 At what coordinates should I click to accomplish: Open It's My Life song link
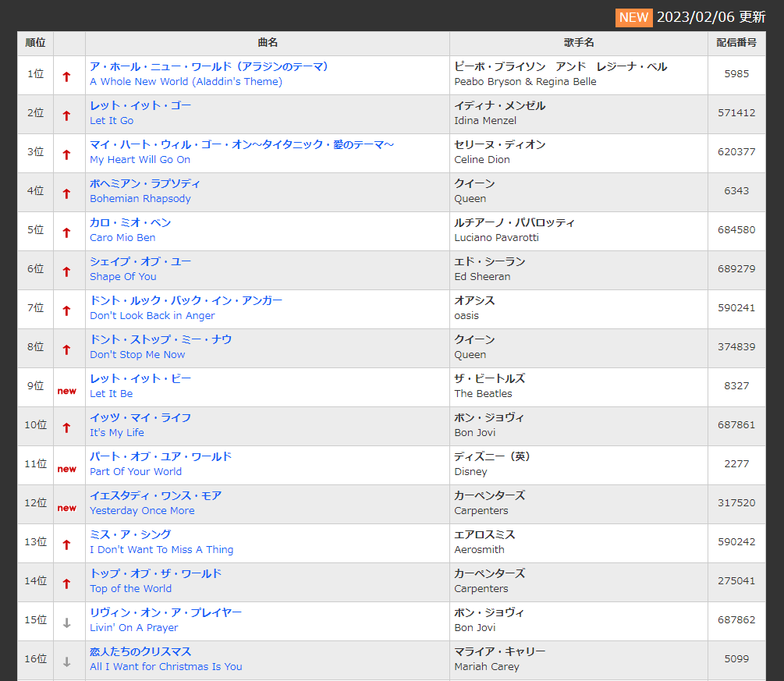[140, 425]
